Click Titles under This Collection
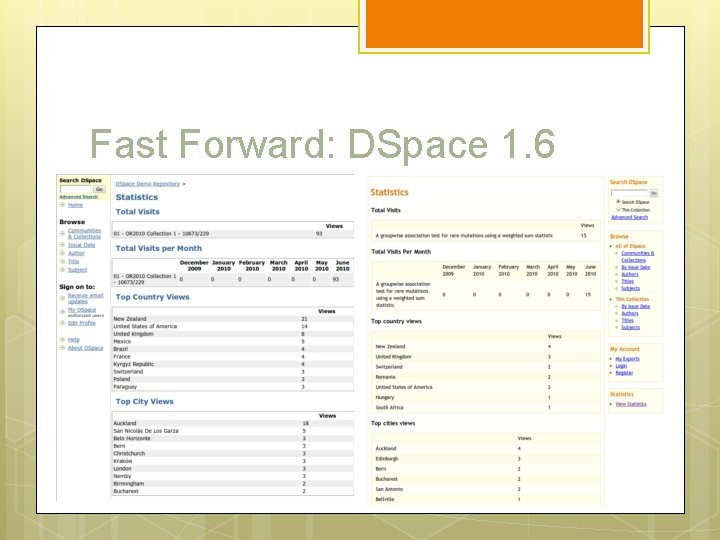This screenshot has width=720, height=540. (627, 320)
